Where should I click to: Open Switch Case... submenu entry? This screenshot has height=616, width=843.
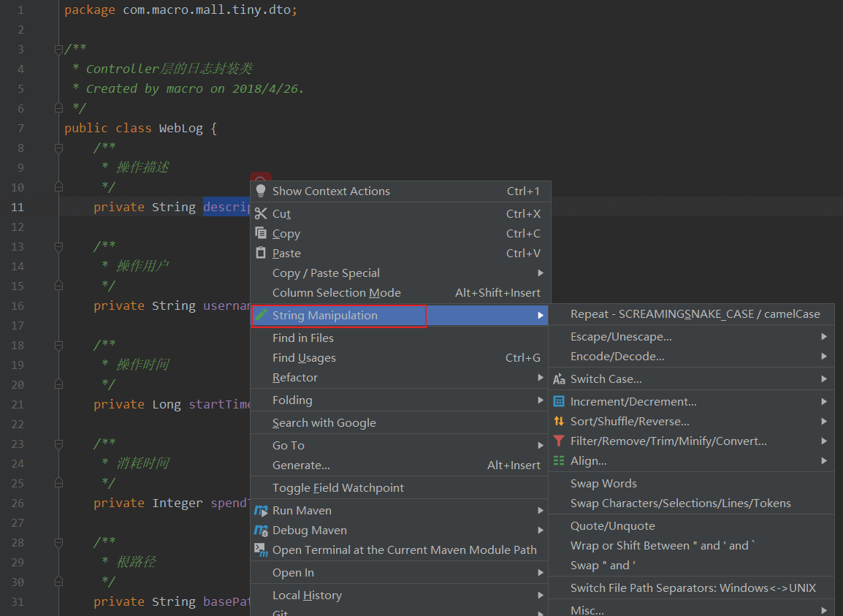pos(691,379)
